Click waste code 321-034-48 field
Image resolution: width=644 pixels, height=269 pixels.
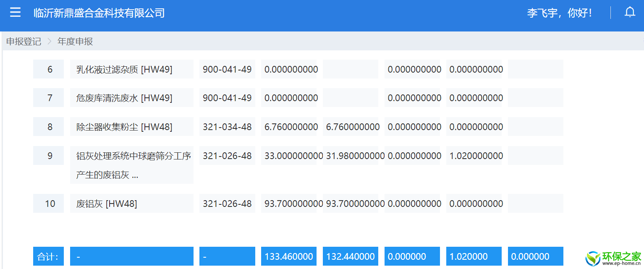227,127
